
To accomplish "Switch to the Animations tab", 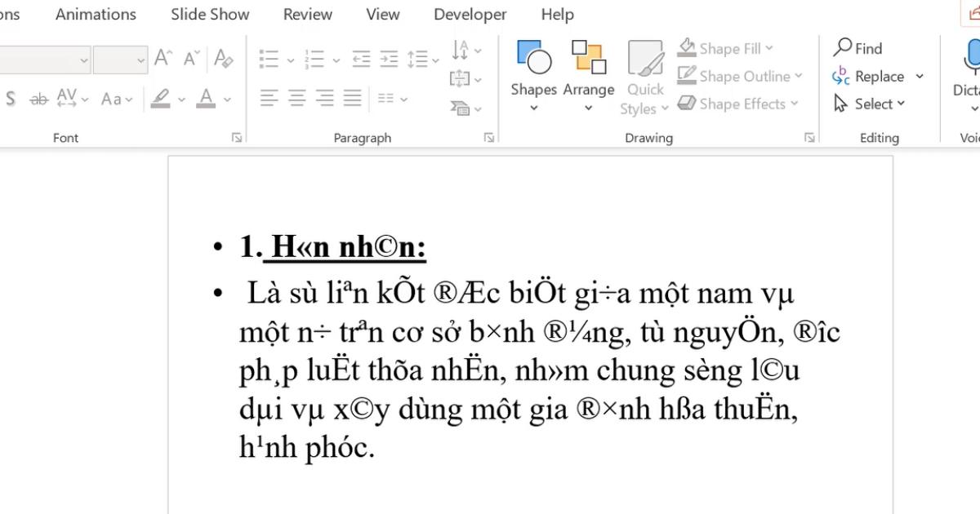I will [x=96, y=14].
